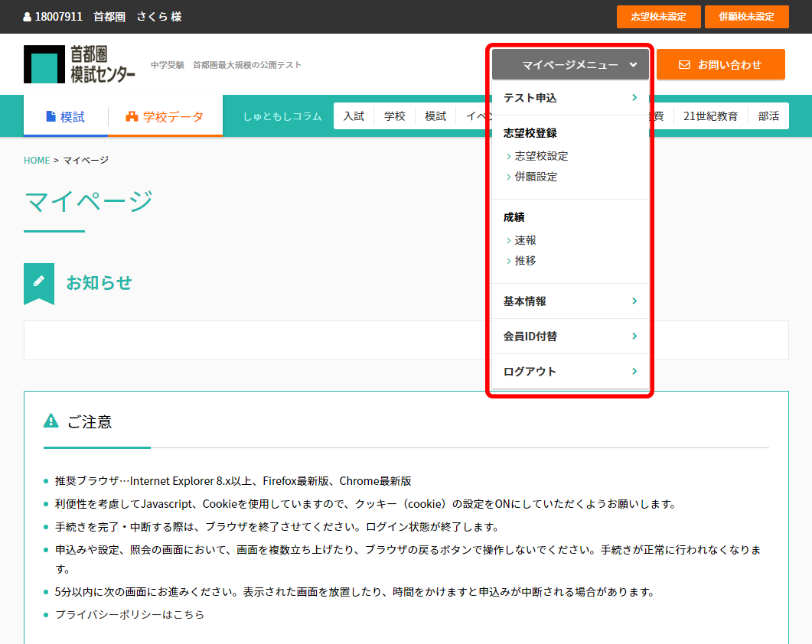Viewport: 812px width, 644px height.
Task: Expand the 会員ID付替 menu arrow
Action: click(634, 337)
